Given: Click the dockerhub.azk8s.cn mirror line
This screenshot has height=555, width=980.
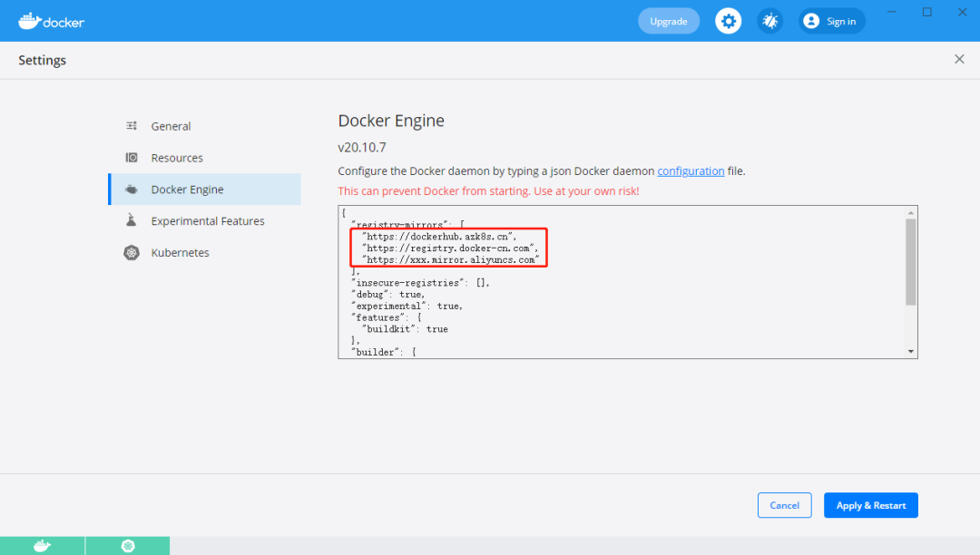Looking at the screenshot, I should click(439, 237).
